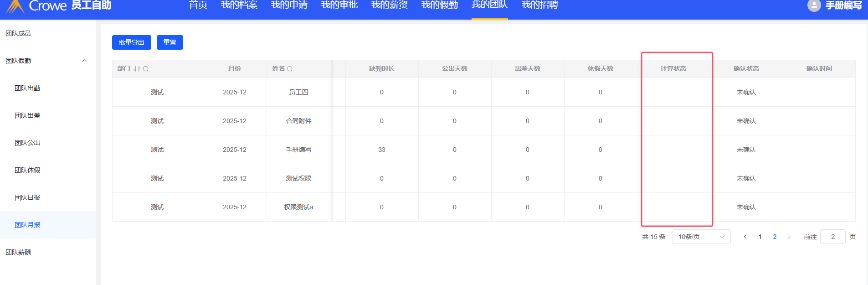This screenshot has height=285, width=868.
Task: Click the user avatar icon at top right
Action: tap(814, 5)
